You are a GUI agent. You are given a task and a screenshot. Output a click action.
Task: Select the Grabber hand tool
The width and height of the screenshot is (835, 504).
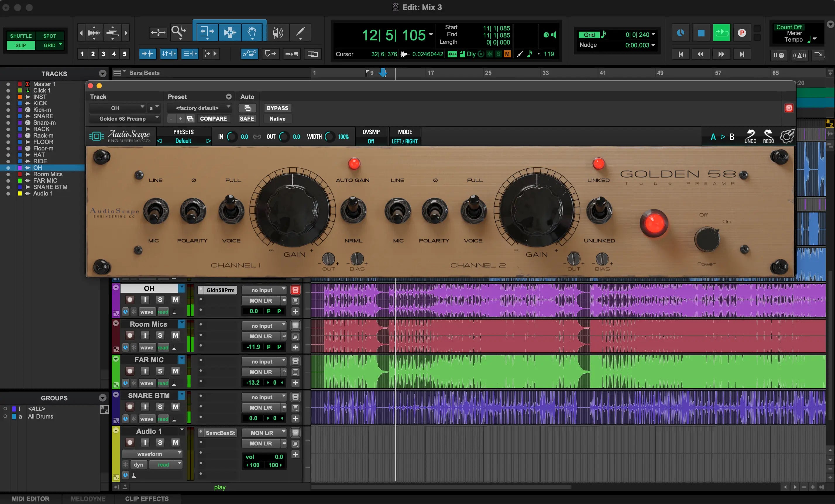[x=252, y=32]
